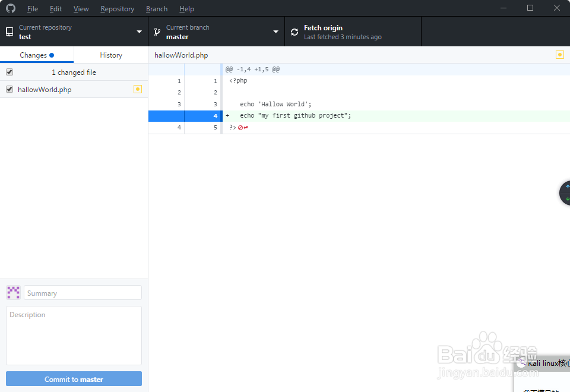The height and width of the screenshot is (392, 570).
Task: Click modified status icon next to hallowWorld.php in file list
Action: pos(138,89)
